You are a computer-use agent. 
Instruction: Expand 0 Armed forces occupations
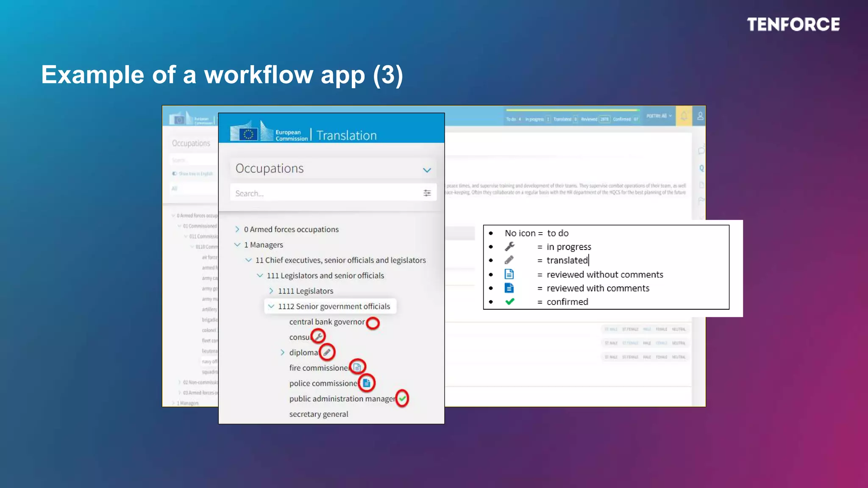(x=237, y=229)
